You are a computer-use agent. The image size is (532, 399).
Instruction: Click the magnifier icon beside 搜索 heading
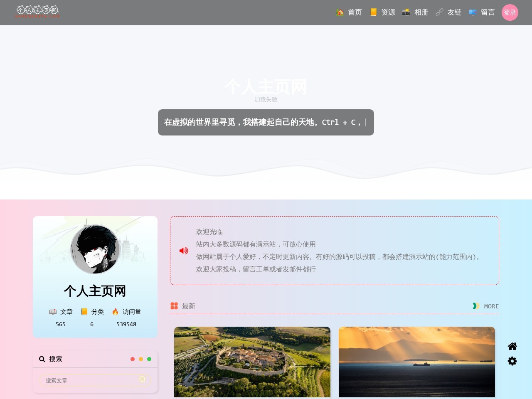pos(42,359)
